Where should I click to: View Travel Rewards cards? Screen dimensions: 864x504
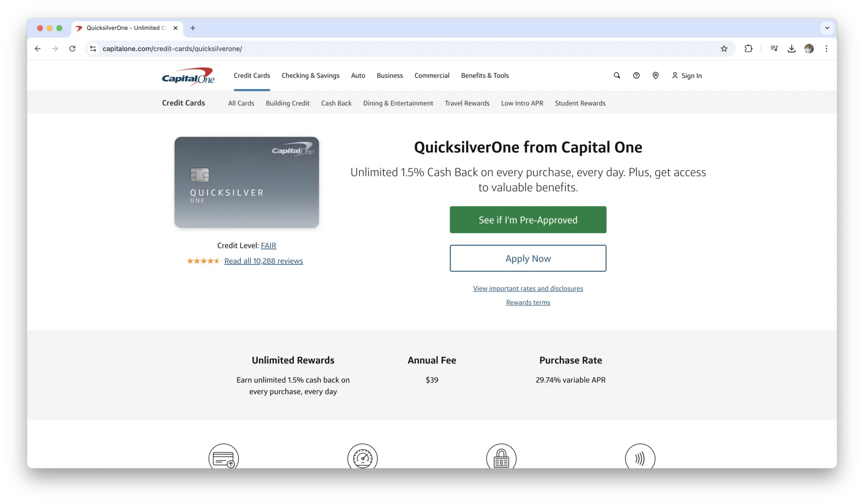pyautogui.click(x=467, y=103)
